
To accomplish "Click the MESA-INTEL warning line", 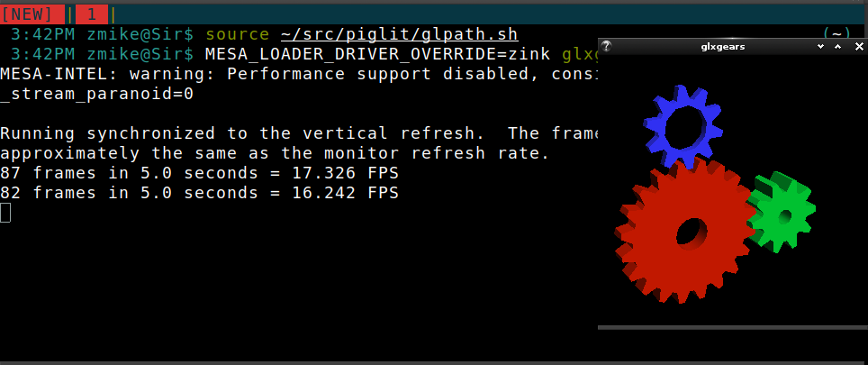I will (x=299, y=74).
